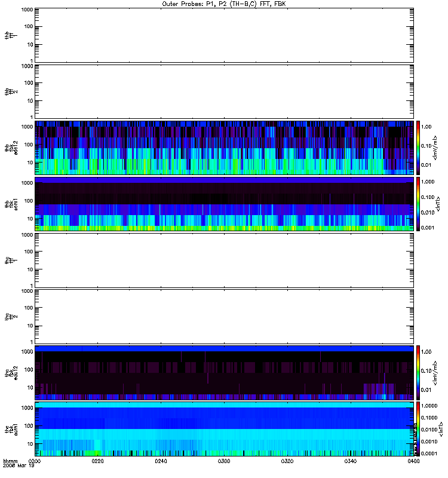Click the 'hhmm' axis unit label
448x478 pixels.
(x=10, y=461)
